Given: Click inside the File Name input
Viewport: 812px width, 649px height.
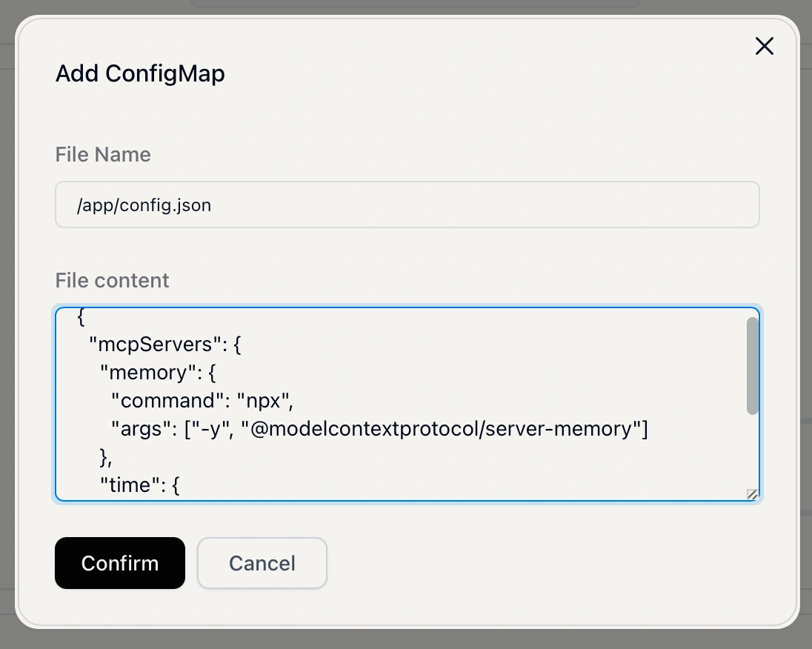Looking at the screenshot, I should coord(407,204).
